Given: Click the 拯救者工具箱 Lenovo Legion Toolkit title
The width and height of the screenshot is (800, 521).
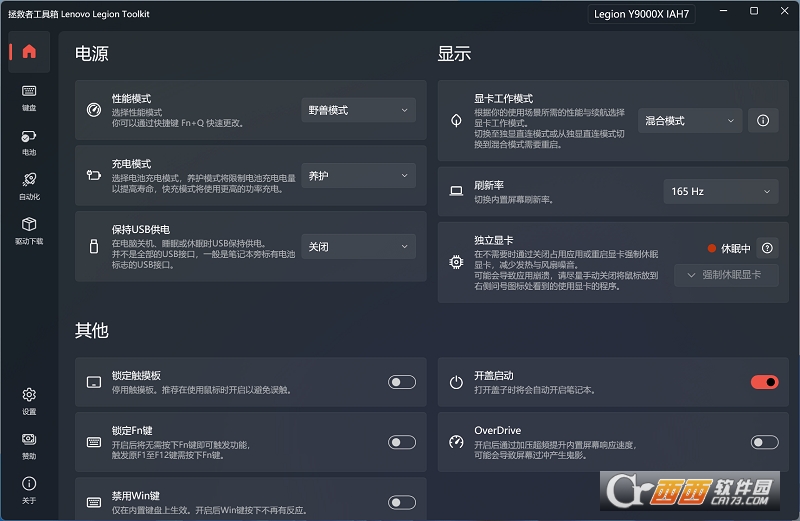Looking at the screenshot, I should pyautogui.click(x=79, y=14).
